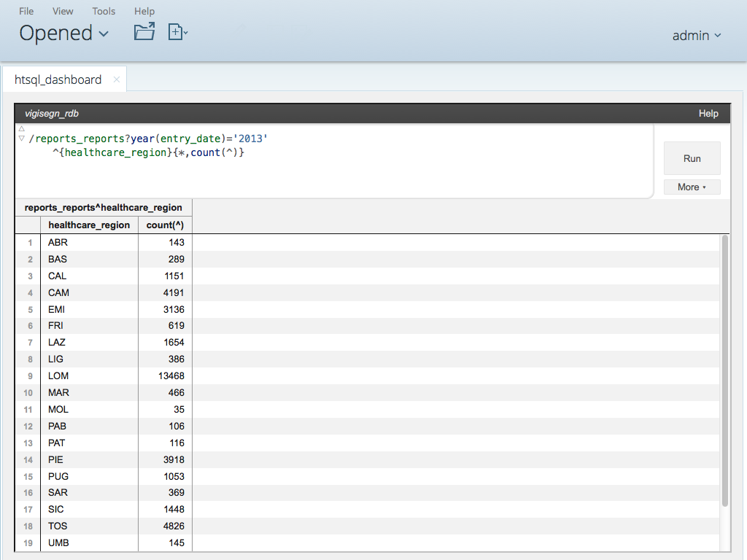Run the HTSQL query
The height and width of the screenshot is (560, 747).
[x=692, y=158]
